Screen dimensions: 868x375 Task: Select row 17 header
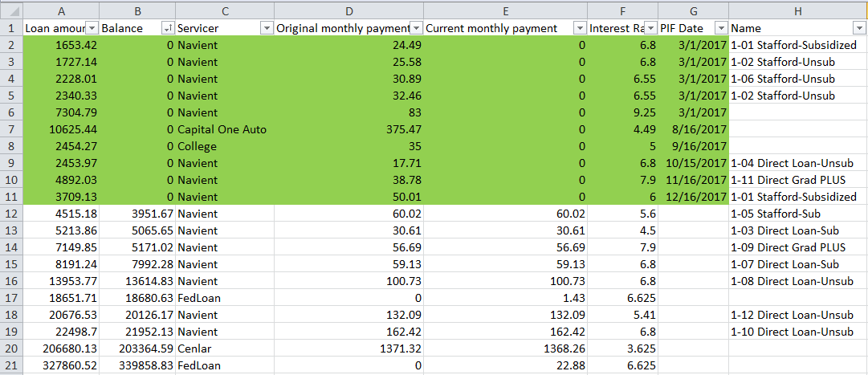tap(11, 298)
